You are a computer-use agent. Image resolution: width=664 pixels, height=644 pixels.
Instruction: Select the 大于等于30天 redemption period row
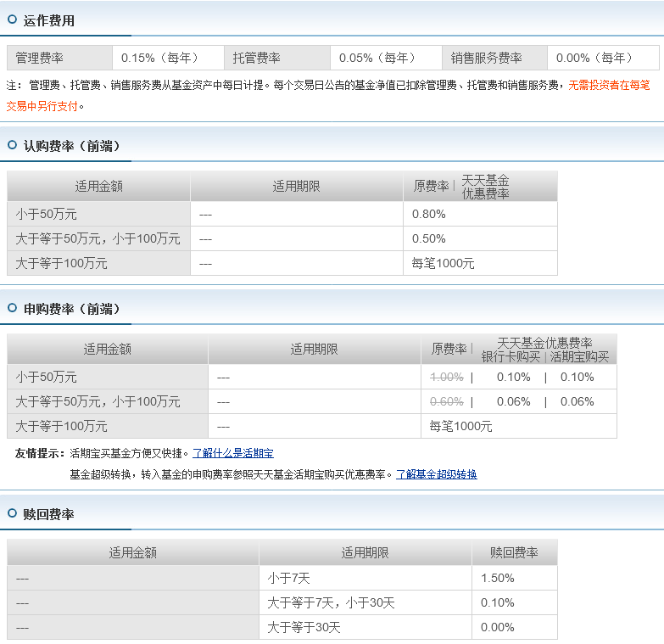(x=282, y=627)
